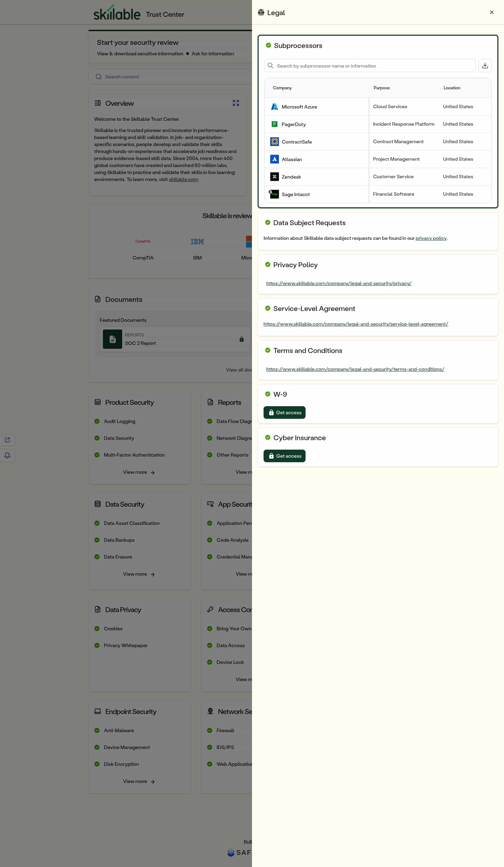This screenshot has width=504, height=867.
Task: Get access to the W-9 document
Action: click(284, 412)
